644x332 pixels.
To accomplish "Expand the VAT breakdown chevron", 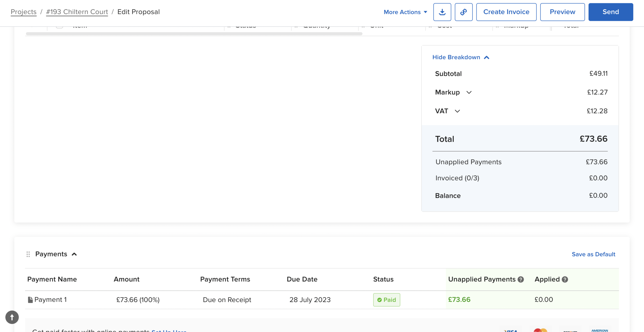I will point(457,111).
